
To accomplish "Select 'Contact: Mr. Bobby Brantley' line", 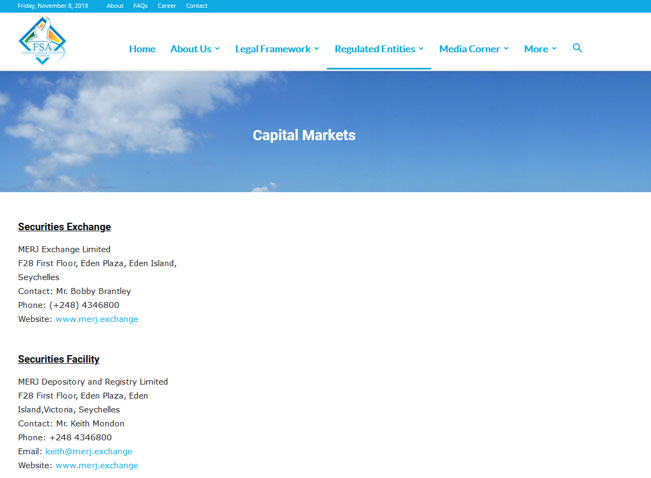I will (74, 291).
